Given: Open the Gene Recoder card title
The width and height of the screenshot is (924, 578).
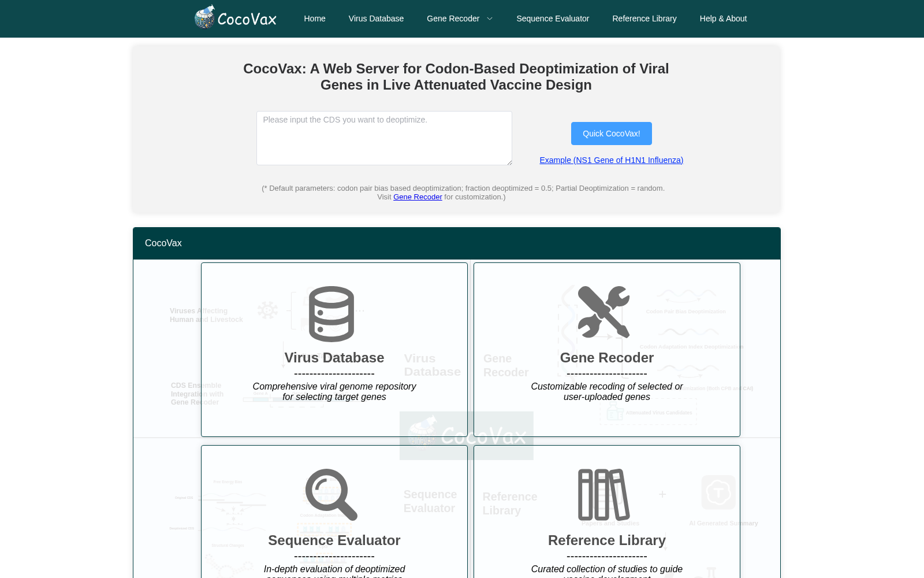Looking at the screenshot, I should click(607, 358).
